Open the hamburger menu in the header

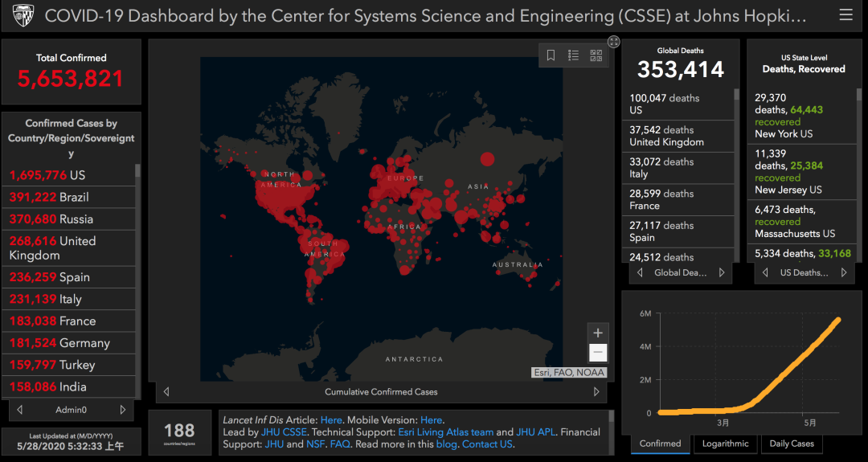845,15
